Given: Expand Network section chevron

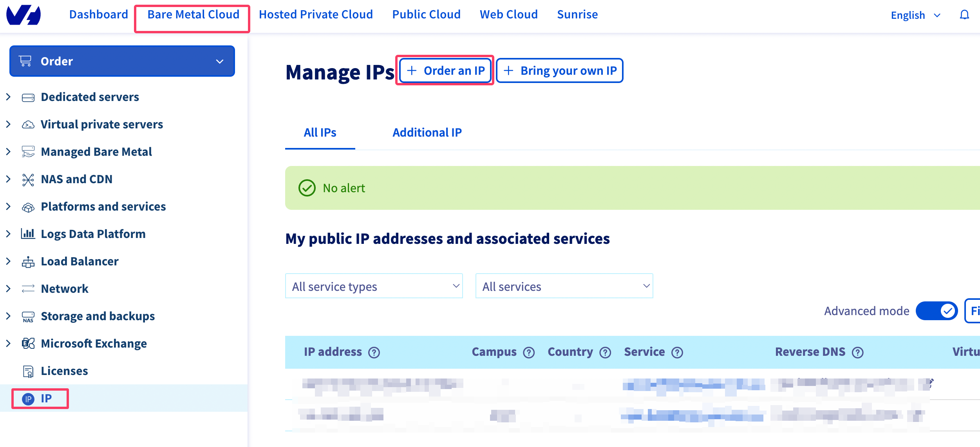Looking at the screenshot, I should [8, 288].
